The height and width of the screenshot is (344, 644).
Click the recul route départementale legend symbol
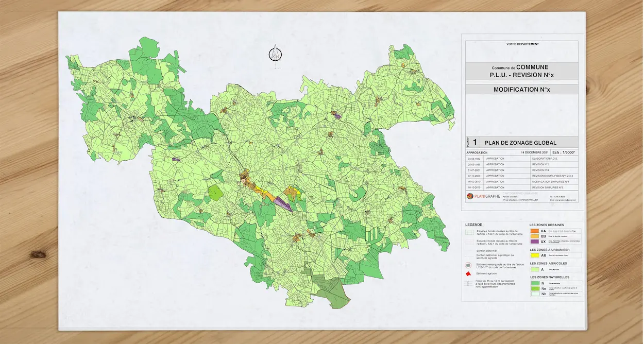469,283
